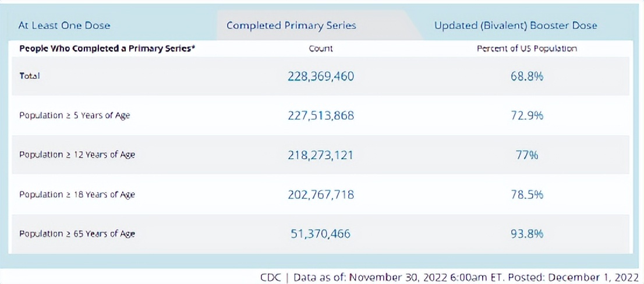Click the Population ≥ 65 Years of Age label

tap(77, 234)
